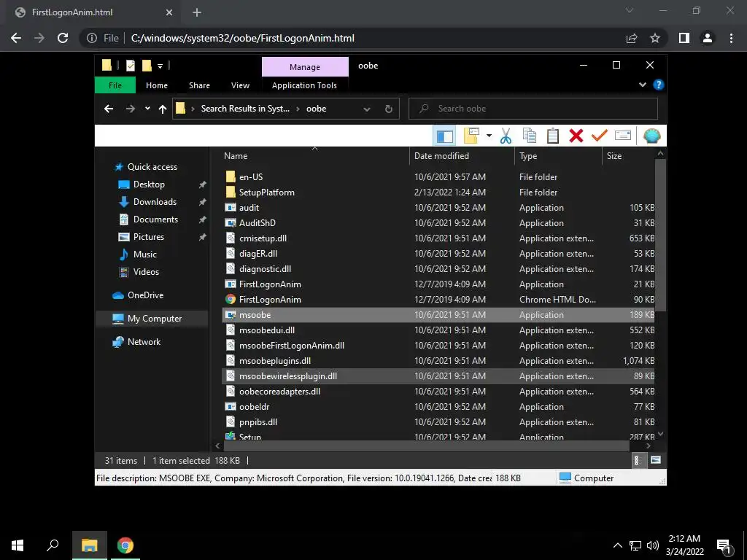Reload the Chrome page

[63, 38]
